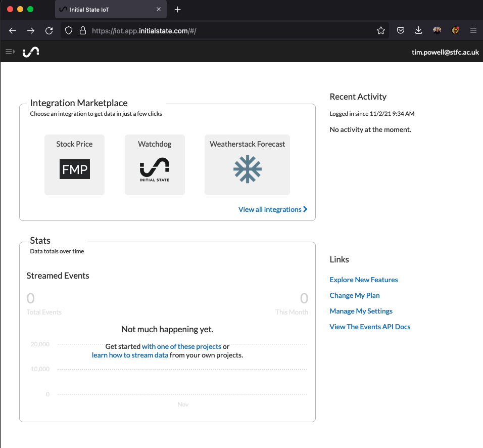Open the Firefox hamburger application menu
Screen dimensions: 483x448
pyautogui.click(x=473, y=30)
